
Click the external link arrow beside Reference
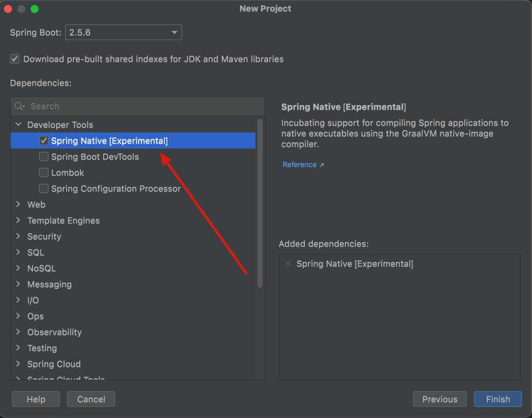pos(322,165)
